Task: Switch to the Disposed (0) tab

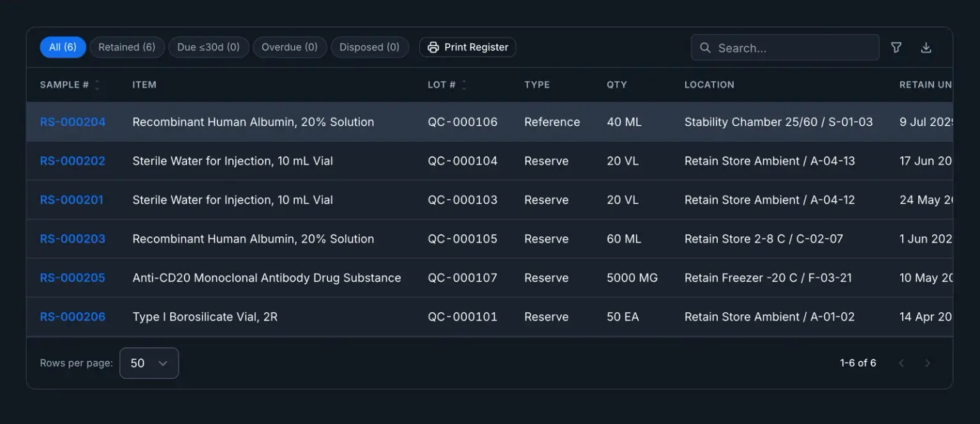Action: point(369,47)
